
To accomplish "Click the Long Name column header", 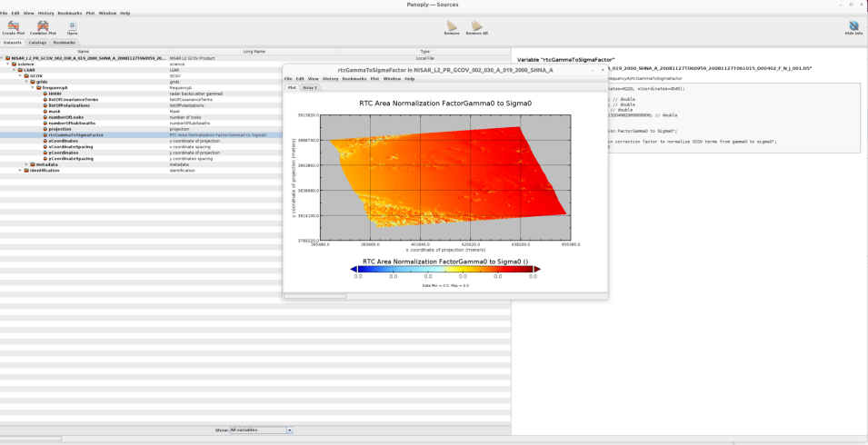I will [x=254, y=52].
